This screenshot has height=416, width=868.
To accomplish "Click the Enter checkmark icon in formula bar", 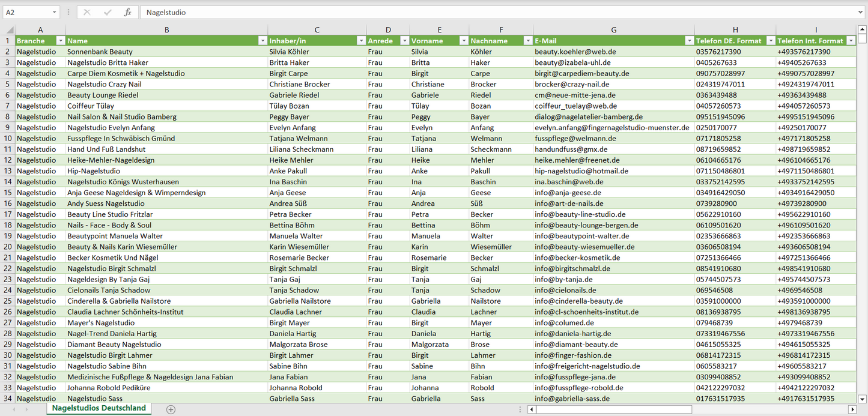I will point(108,12).
